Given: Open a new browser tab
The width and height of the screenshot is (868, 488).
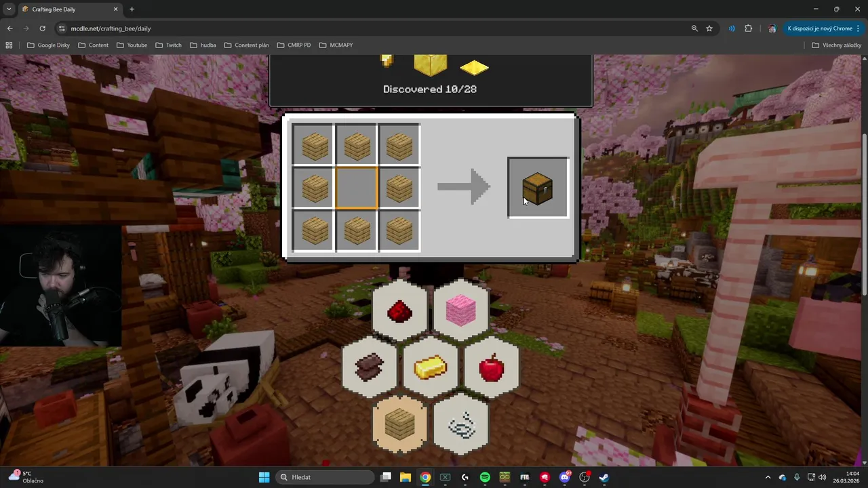Looking at the screenshot, I should 132,9.
